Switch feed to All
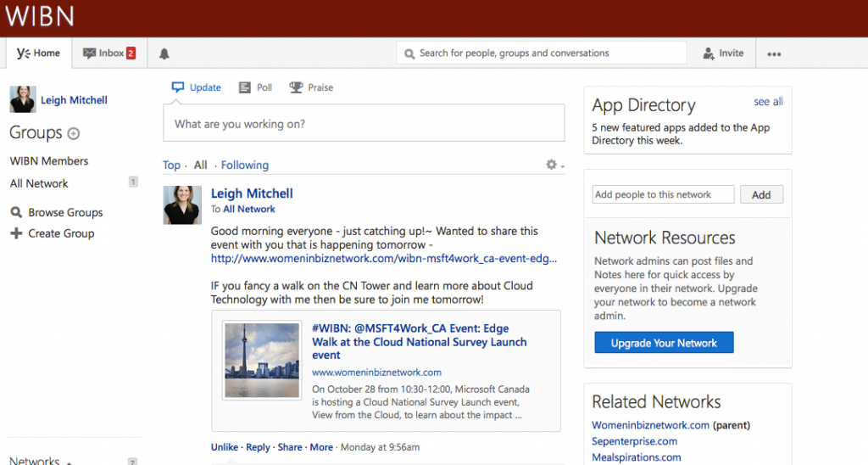Viewport: 868px width, 465px height. click(x=200, y=165)
